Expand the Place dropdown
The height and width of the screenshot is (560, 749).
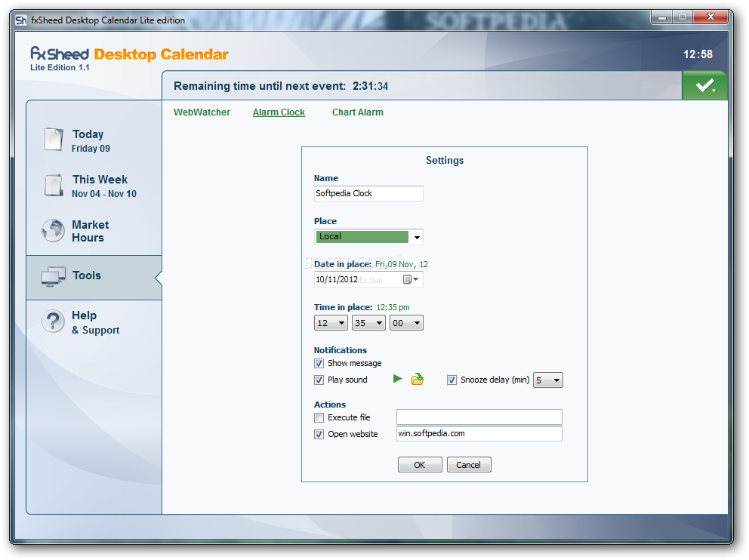pos(417,237)
